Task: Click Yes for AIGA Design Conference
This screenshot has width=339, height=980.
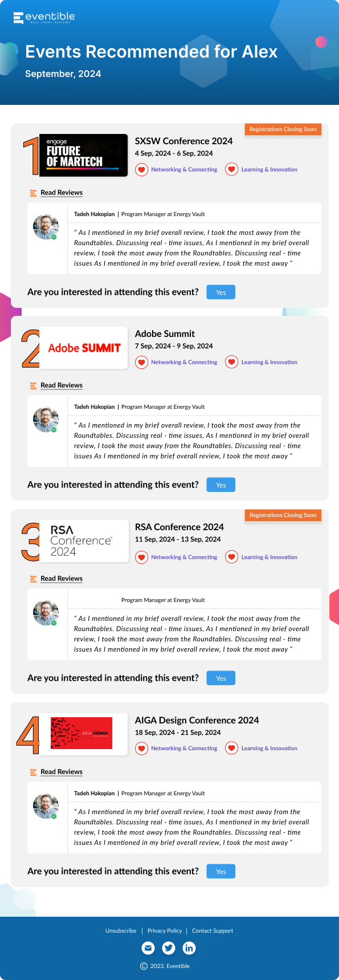Action: tap(221, 872)
